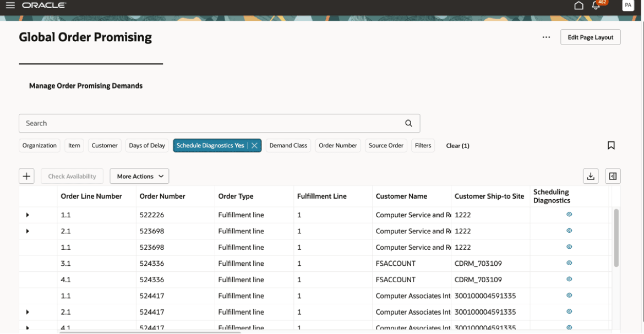Remove Schedule Diagnostics Yes filter
The image size is (644, 334).
coord(255,145)
